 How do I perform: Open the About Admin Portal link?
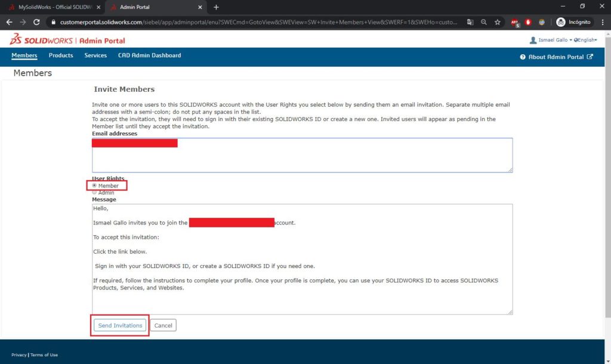(556, 57)
